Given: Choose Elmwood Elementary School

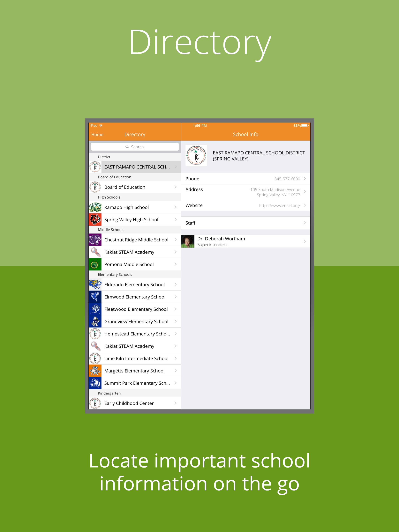Looking at the screenshot, I should [x=135, y=297].
